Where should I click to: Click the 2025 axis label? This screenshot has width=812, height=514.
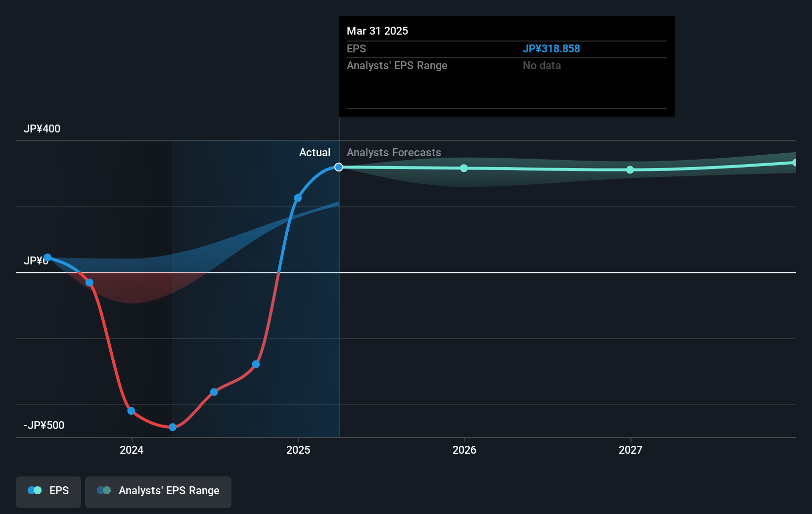point(298,450)
